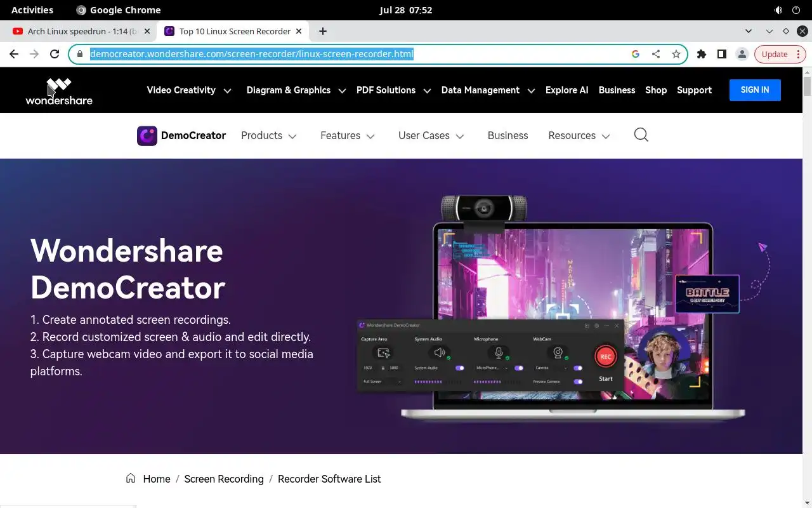812x508 pixels.
Task: Expand the Features dropdown
Action: pyautogui.click(x=348, y=135)
